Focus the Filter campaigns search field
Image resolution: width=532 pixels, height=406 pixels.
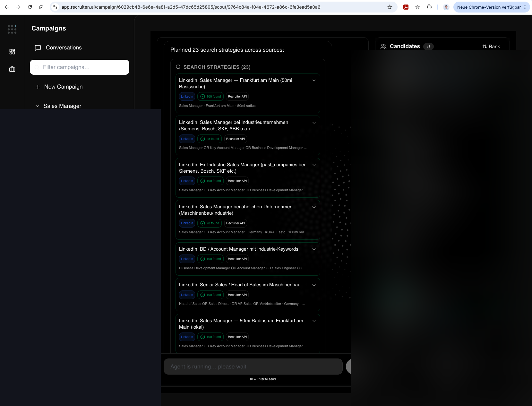pyautogui.click(x=80, y=67)
